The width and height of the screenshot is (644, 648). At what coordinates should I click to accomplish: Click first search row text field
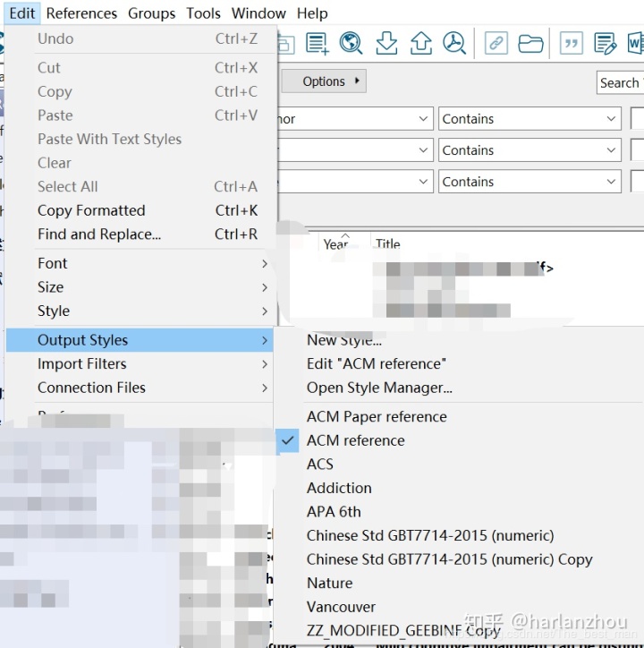click(638, 119)
